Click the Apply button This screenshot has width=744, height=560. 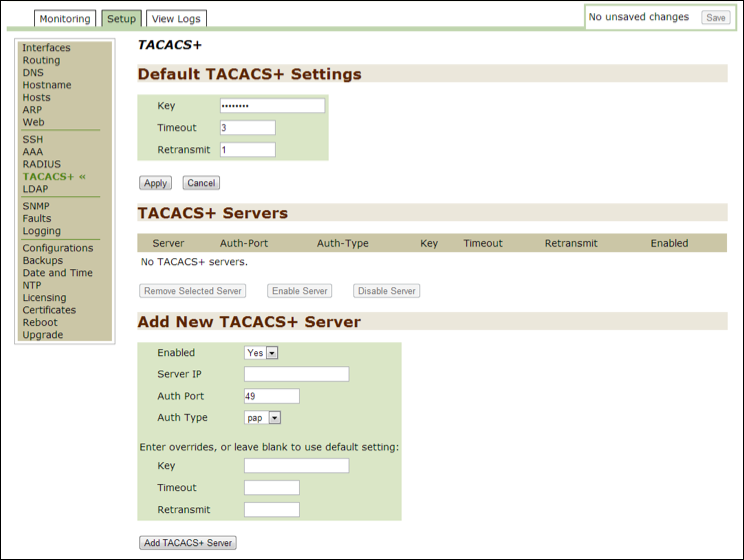coord(155,183)
